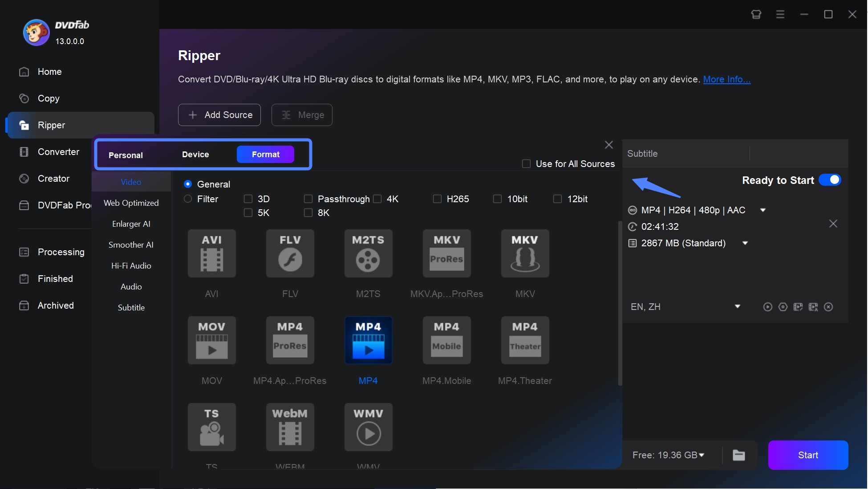Click the More Info hyperlink

point(727,79)
